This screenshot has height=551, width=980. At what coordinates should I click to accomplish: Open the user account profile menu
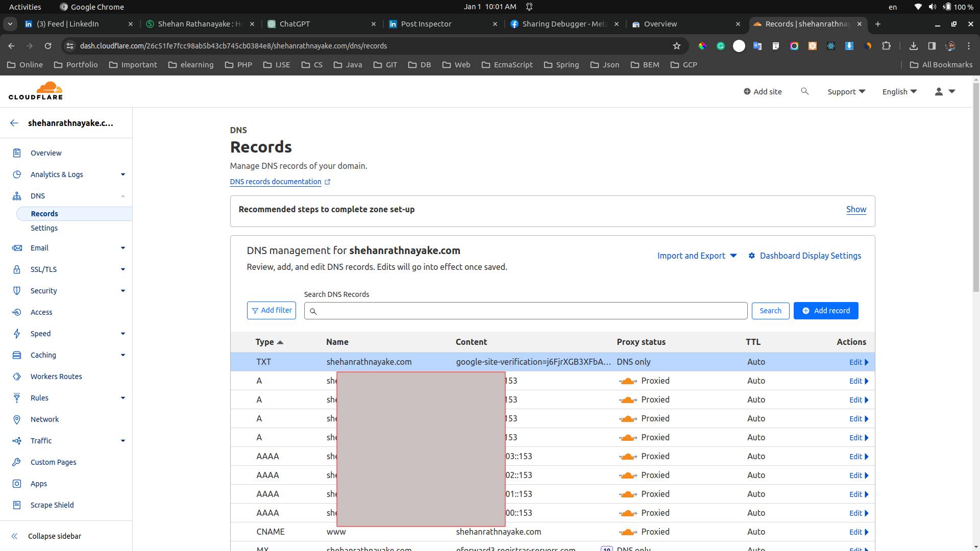point(944,91)
